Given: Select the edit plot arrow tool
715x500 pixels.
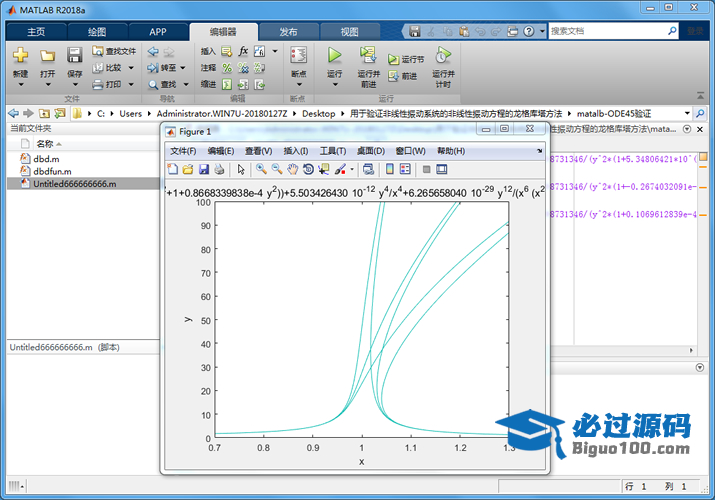Looking at the screenshot, I should [241, 170].
